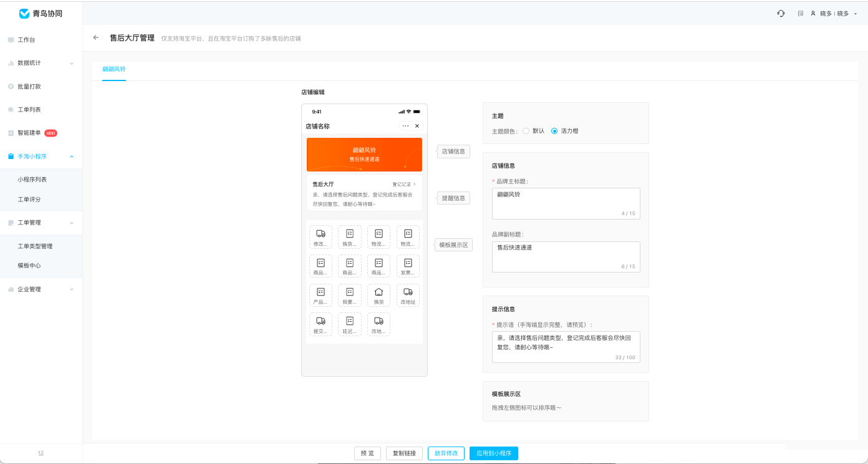
Task: Click the 提醒信息 callout label
Action: [x=453, y=198]
